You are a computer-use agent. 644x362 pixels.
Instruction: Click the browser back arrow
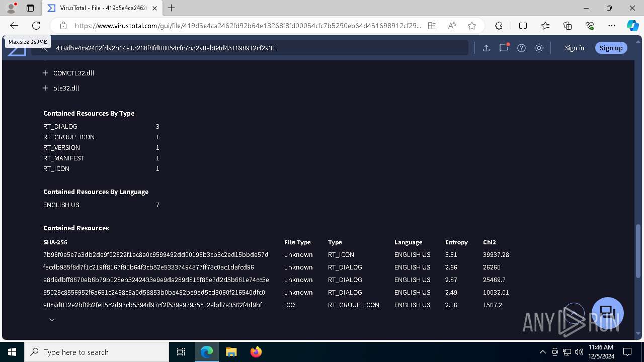click(x=14, y=26)
